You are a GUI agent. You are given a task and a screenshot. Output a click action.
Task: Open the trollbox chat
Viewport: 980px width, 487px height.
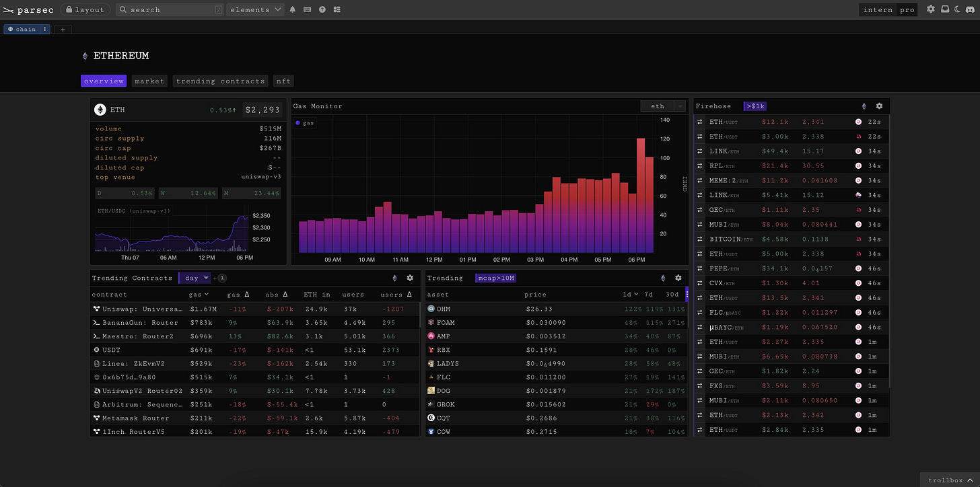pyautogui.click(x=949, y=480)
